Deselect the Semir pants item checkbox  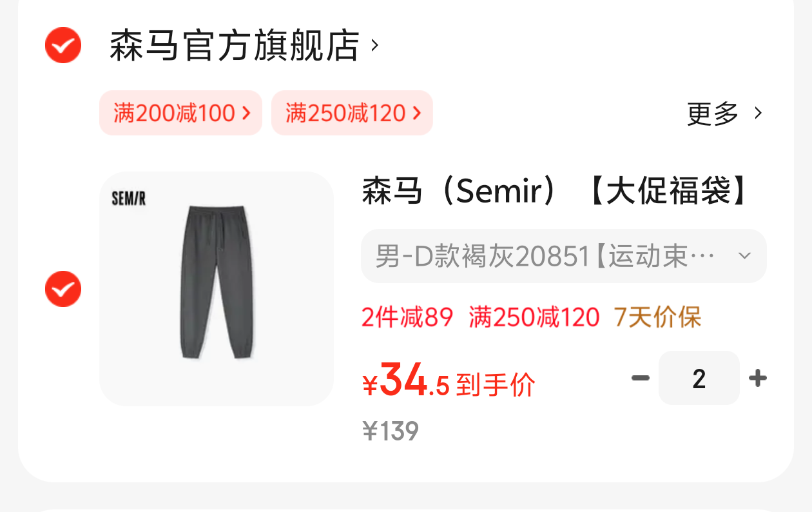(x=63, y=289)
